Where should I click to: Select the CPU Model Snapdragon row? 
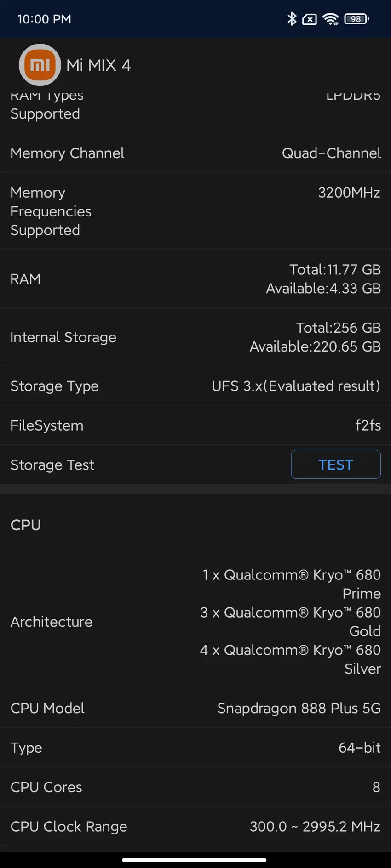pos(195,708)
